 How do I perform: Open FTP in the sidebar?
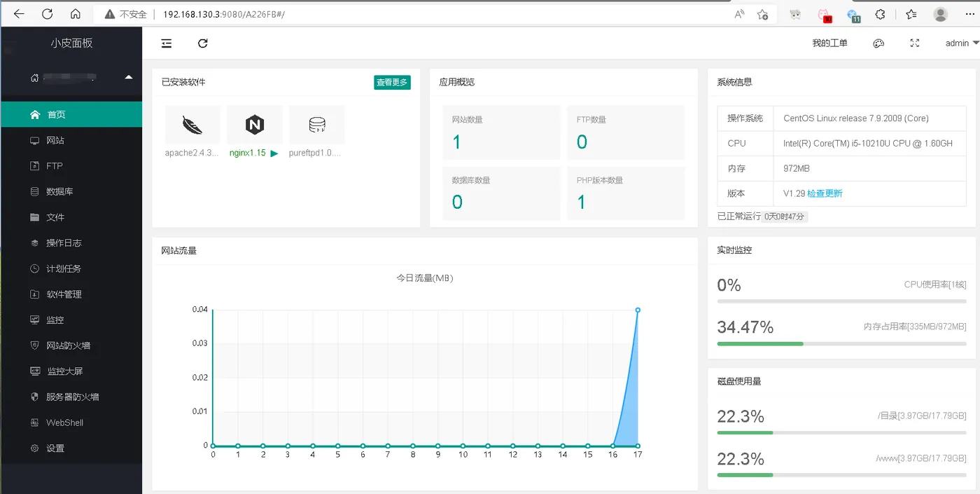[x=71, y=166]
